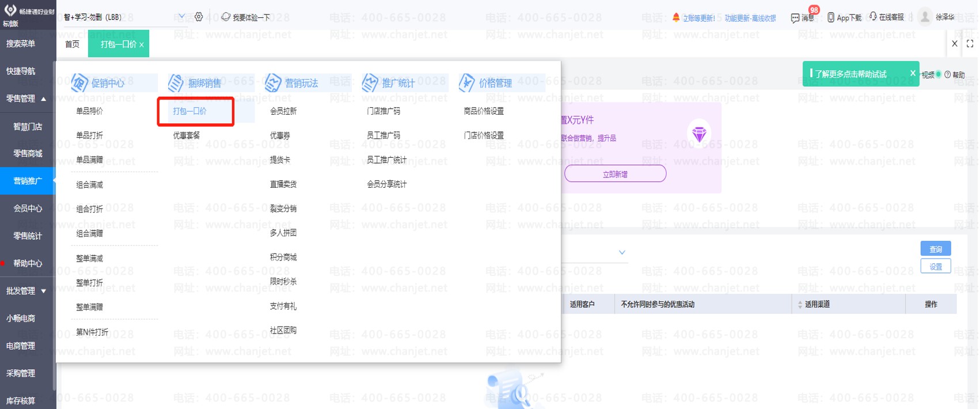The width and height of the screenshot is (980, 409).
Task: Open 优惠套餐 in the menu
Action: point(187,135)
